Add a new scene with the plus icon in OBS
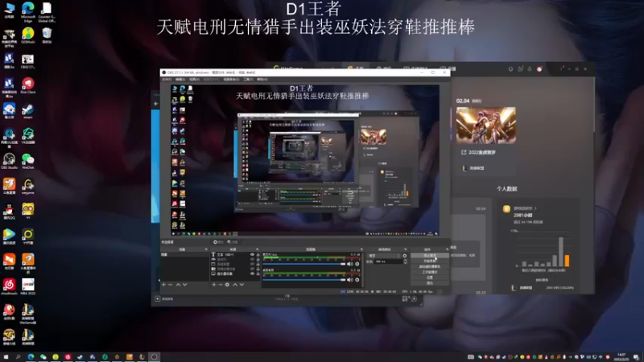 164,285
